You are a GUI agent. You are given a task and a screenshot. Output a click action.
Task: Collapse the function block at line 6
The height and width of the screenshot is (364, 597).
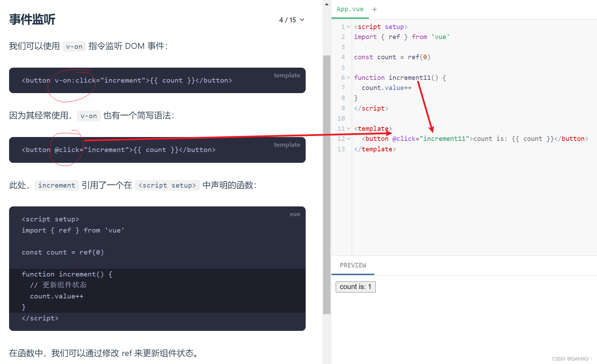[349, 78]
